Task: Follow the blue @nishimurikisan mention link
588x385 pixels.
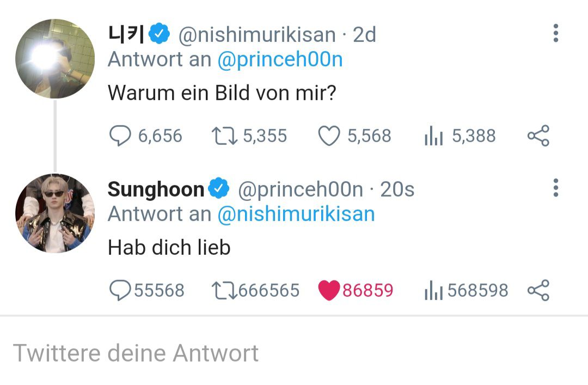Action: coord(296,214)
